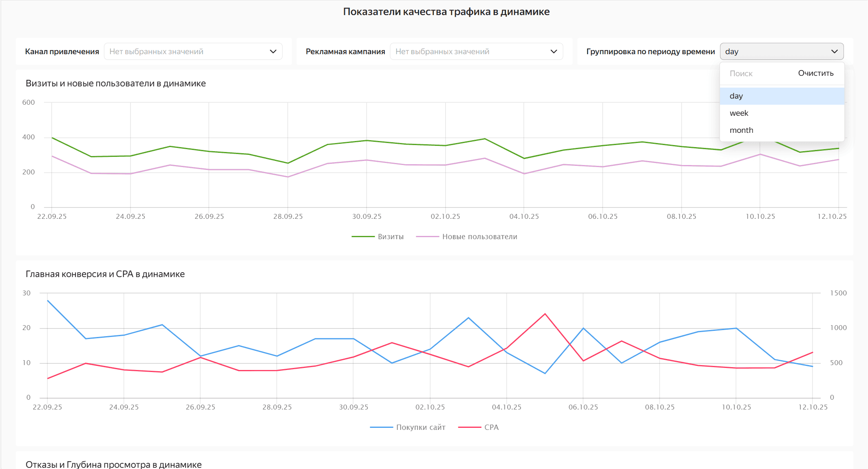
Task: Toggle the CPA series in legend
Action: click(x=491, y=427)
